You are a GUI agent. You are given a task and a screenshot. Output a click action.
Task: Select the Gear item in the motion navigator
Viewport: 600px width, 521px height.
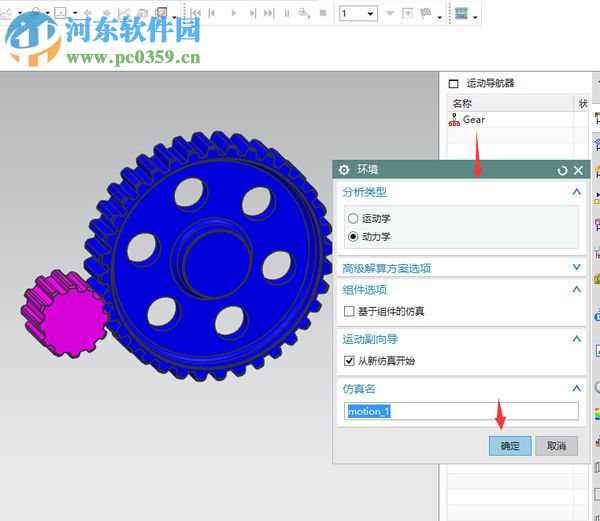[474, 120]
